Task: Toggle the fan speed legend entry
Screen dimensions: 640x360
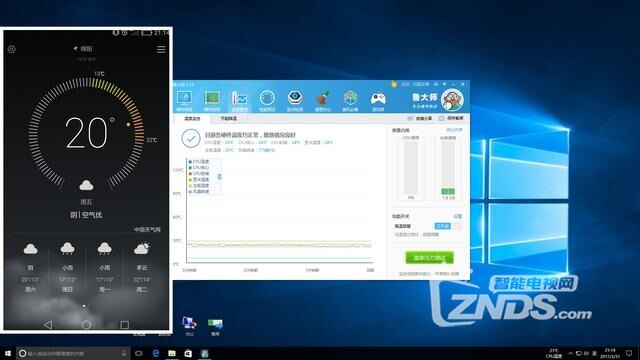Action: coord(199,191)
